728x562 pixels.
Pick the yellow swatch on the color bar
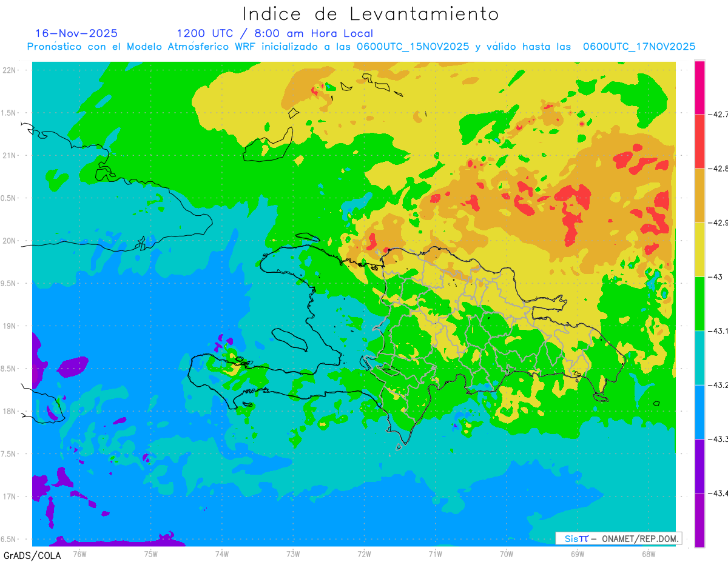point(699,249)
